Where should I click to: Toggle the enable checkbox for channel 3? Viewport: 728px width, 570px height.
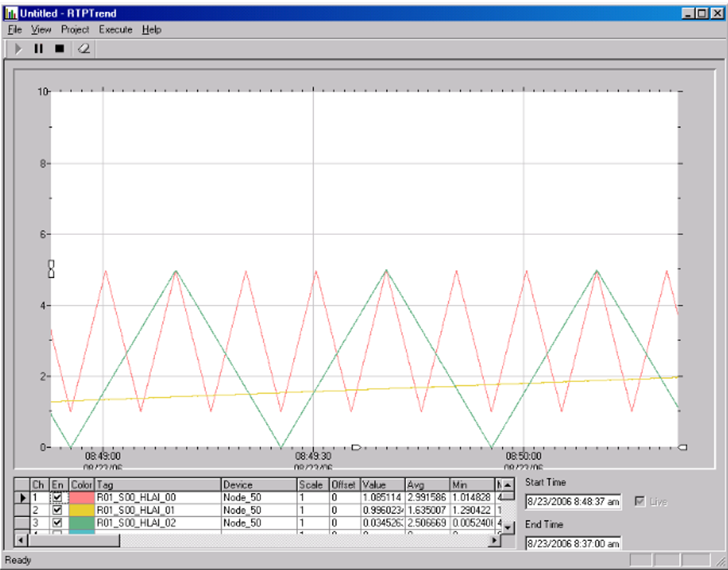[58, 523]
